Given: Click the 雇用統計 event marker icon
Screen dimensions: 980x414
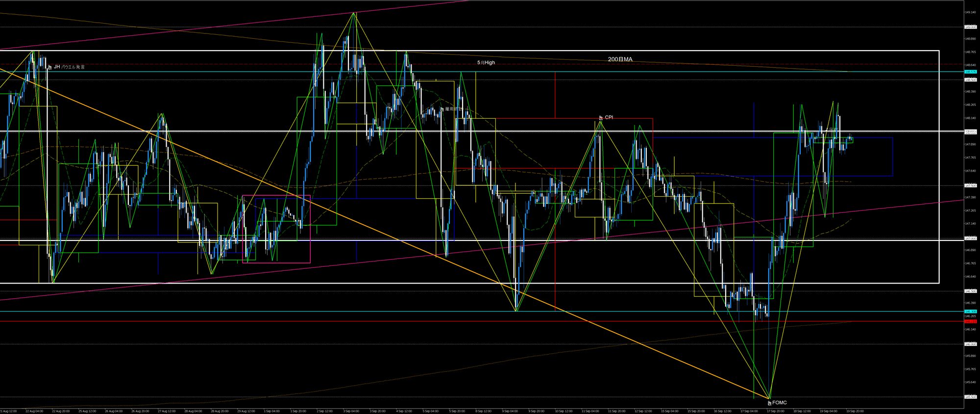Looking at the screenshot, I should [441, 109].
